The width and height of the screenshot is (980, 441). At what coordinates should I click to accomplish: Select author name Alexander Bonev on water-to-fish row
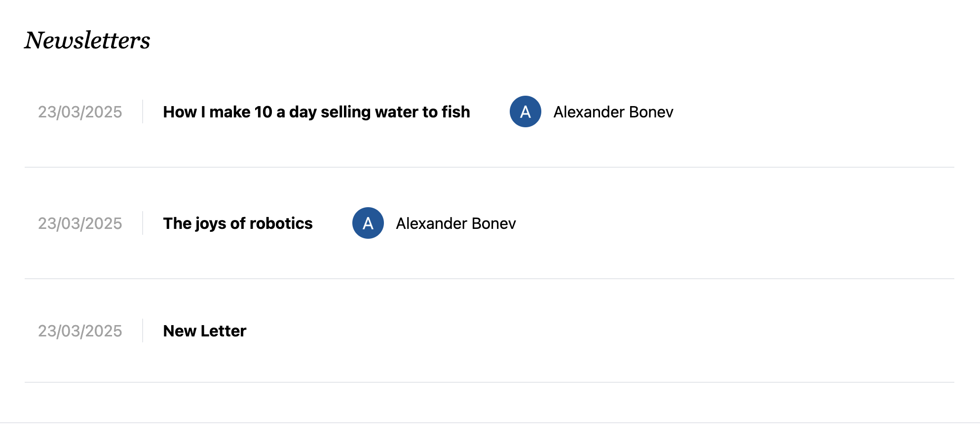(x=613, y=112)
